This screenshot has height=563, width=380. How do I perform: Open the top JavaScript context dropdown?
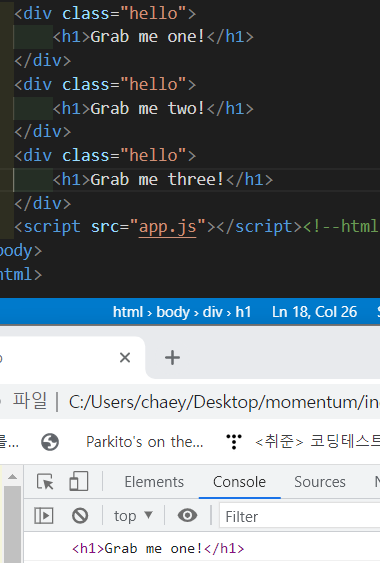133,516
